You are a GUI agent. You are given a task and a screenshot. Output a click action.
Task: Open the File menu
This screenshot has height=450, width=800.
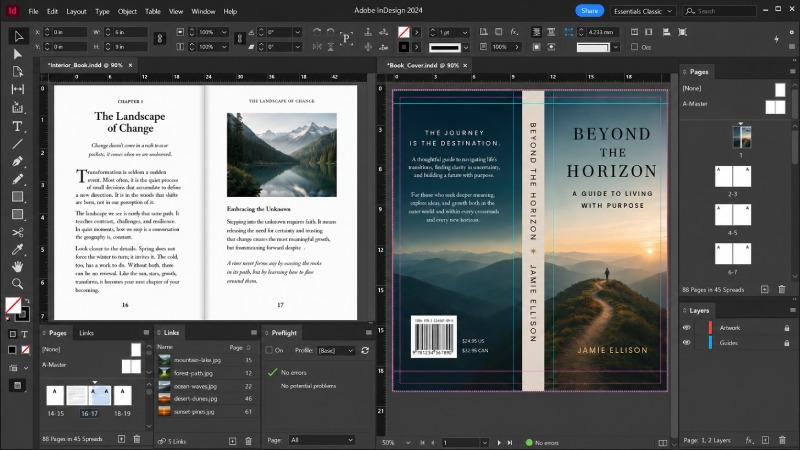point(33,11)
